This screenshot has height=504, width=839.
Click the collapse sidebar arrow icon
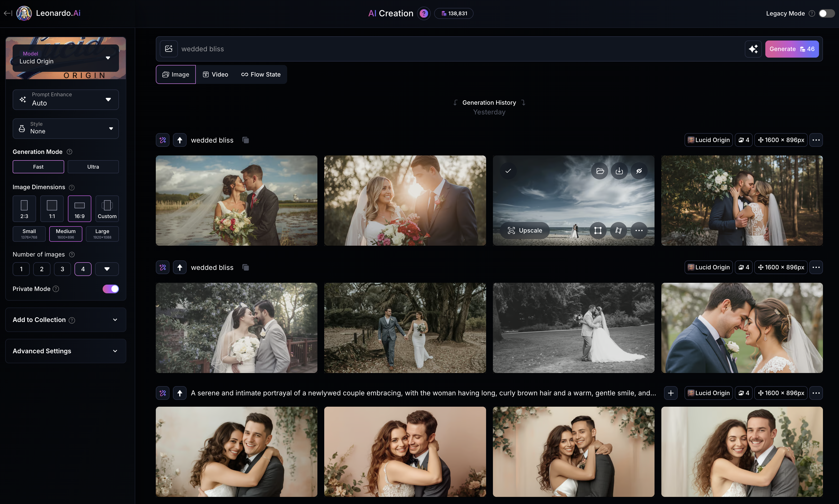click(8, 13)
